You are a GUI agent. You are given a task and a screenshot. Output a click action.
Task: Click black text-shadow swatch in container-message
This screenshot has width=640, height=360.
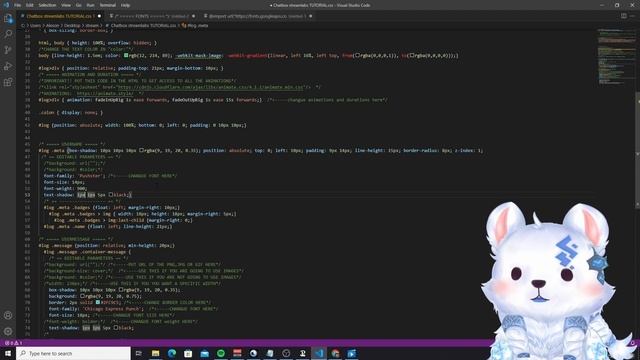click(x=116, y=328)
